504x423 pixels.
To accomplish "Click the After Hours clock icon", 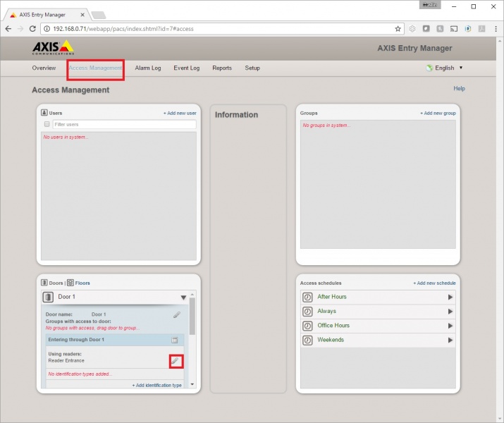I will [x=307, y=298].
